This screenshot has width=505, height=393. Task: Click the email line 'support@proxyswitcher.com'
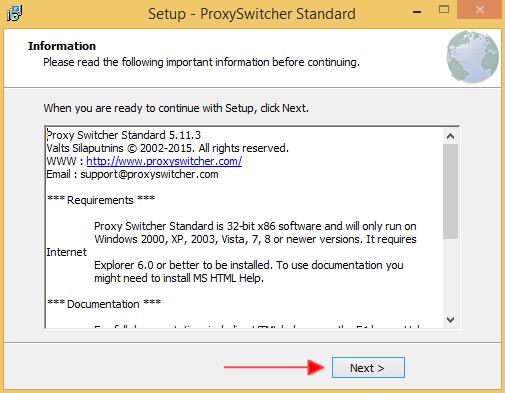[149, 174]
